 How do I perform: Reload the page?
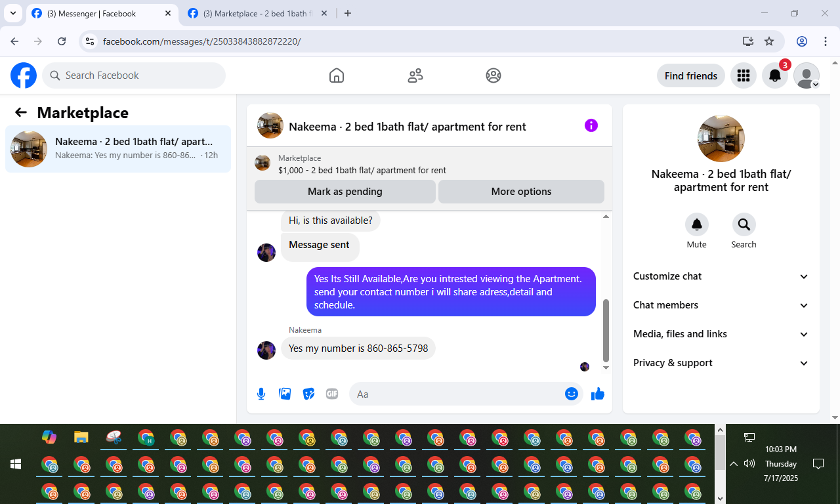[62, 41]
